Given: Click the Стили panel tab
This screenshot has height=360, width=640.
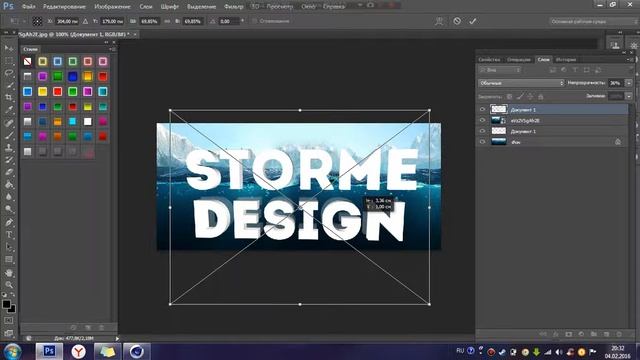Looking at the screenshot, I should (30, 49).
